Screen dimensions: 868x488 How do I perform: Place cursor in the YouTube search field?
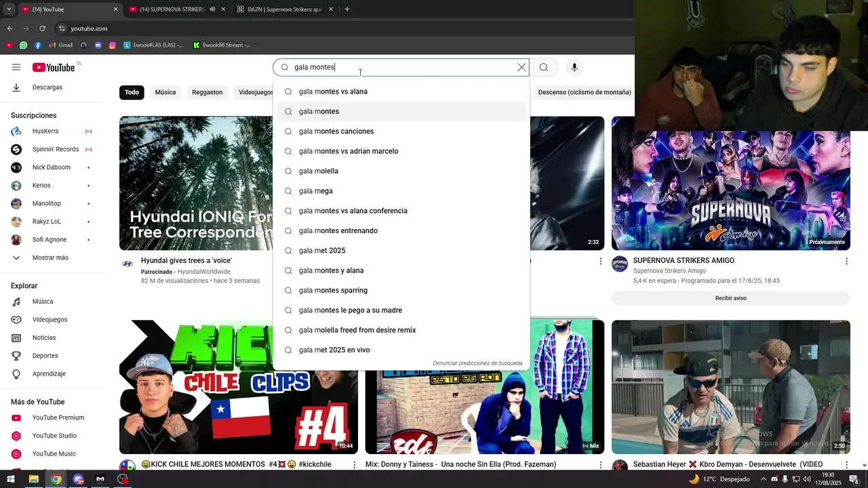(x=400, y=67)
